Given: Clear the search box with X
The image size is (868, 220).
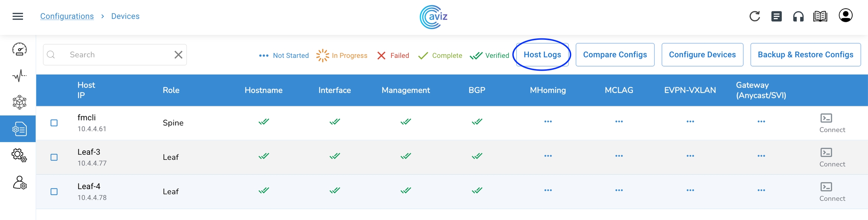Looking at the screenshot, I should pyautogui.click(x=179, y=55).
